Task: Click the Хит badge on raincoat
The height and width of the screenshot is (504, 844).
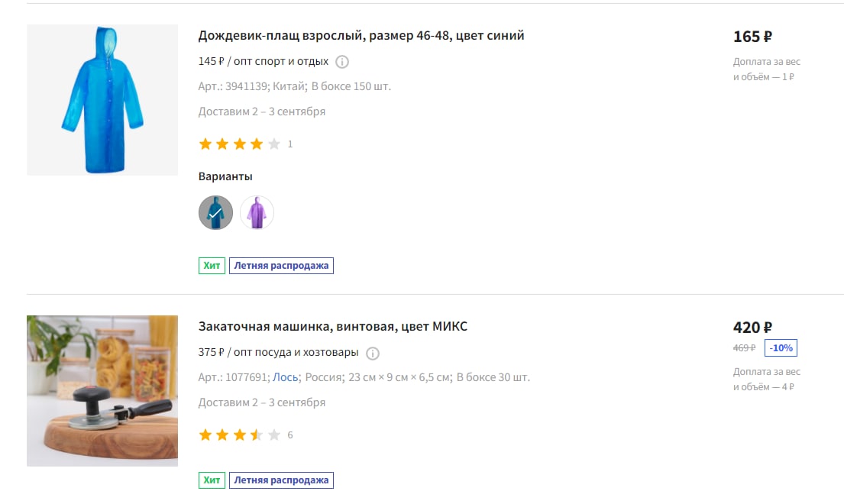Action: pos(212,266)
